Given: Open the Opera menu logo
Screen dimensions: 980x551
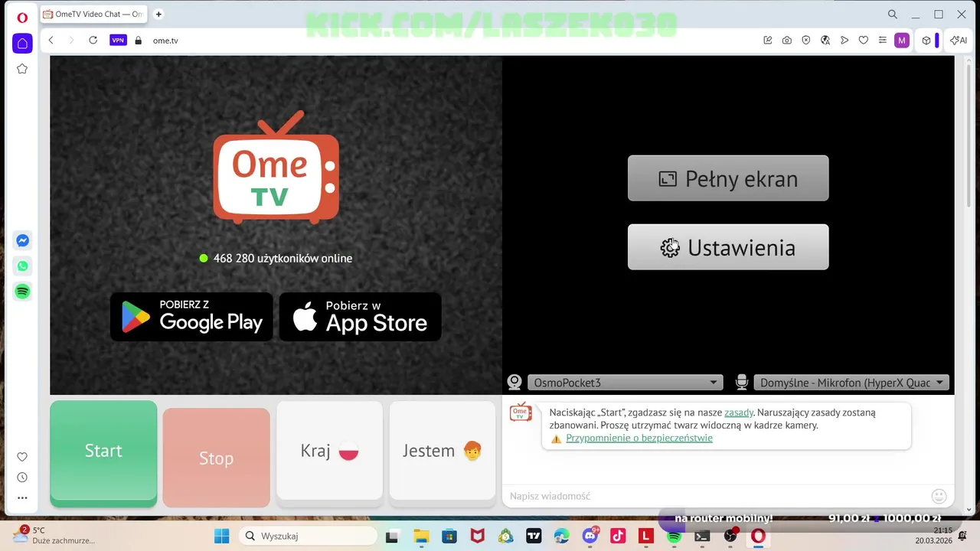Looking at the screenshot, I should pyautogui.click(x=22, y=17).
